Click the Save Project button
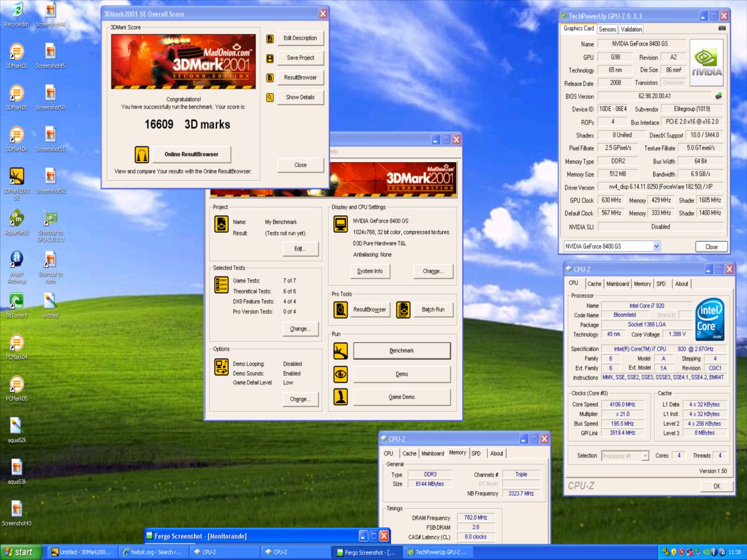The image size is (747, 560). coord(300,58)
